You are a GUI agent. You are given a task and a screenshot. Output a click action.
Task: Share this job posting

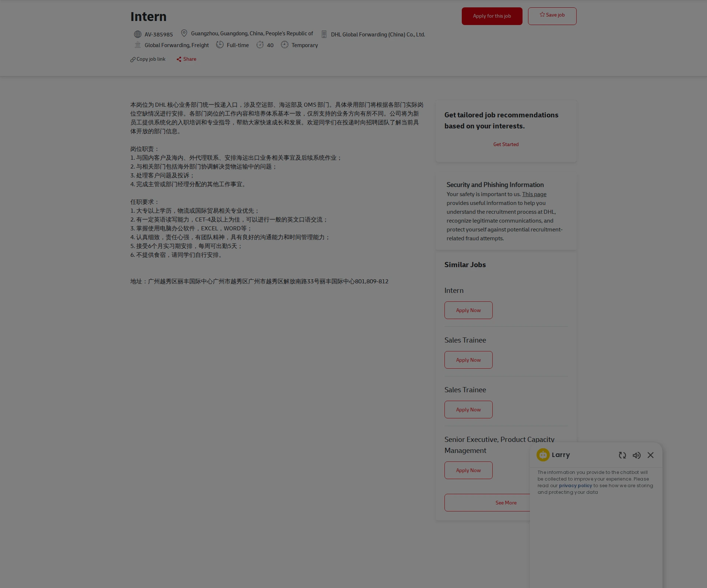click(186, 59)
